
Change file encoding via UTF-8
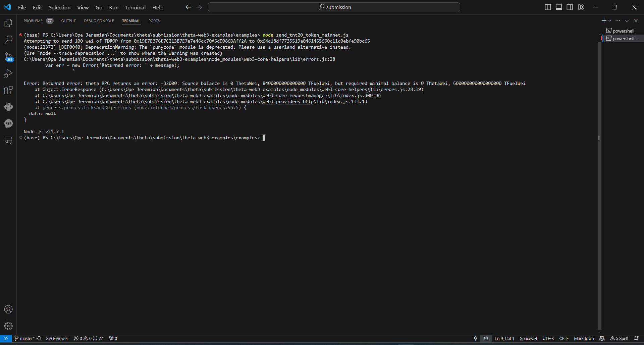tap(548, 338)
